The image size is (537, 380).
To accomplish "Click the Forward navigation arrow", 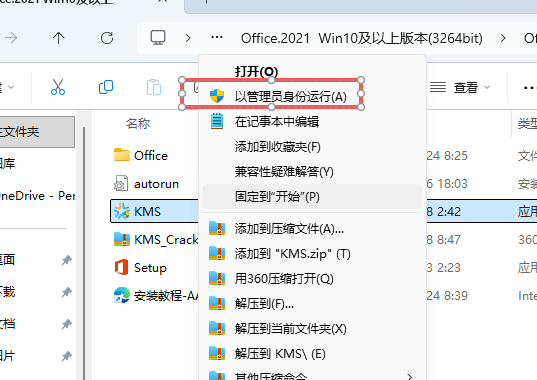I will point(11,38).
